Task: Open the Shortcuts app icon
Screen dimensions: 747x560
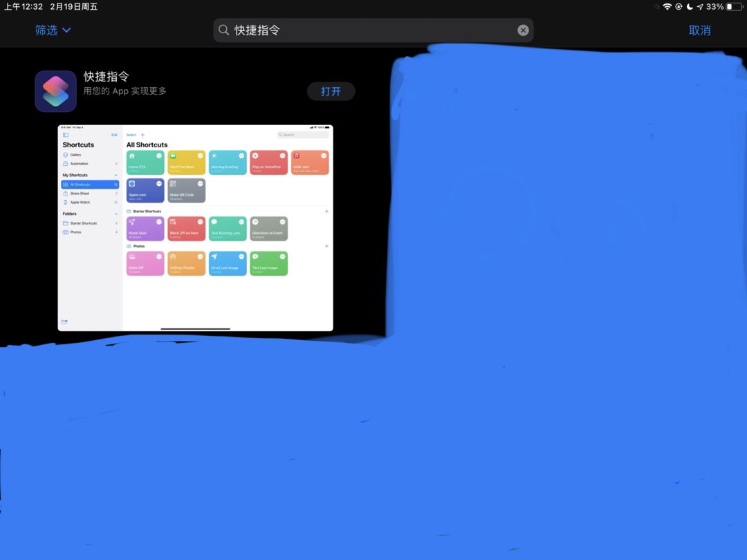Action: (x=56, y=91)
